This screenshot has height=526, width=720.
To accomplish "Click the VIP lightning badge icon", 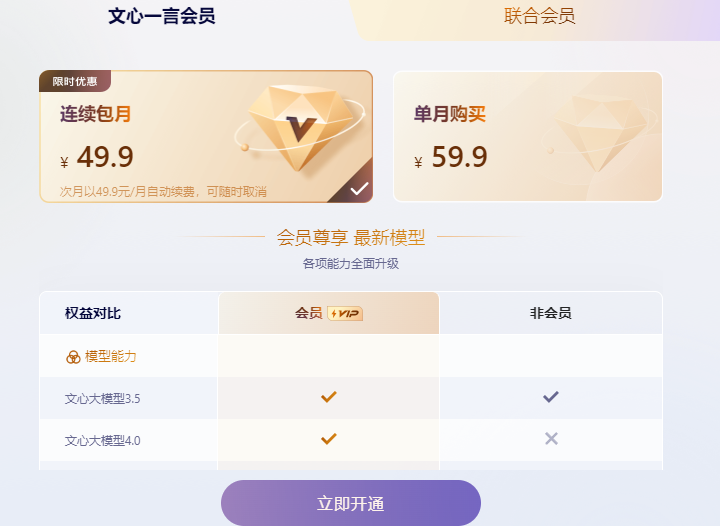I will pos(345,314).
